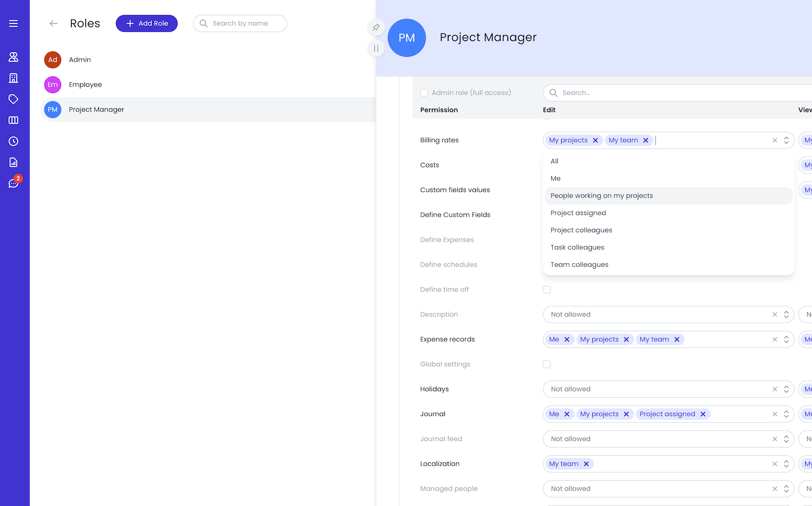Collapse the Billing rates dropdown arrows
Image resolution: width=812 pixels, height=506 pixels.
click(786, 140)
